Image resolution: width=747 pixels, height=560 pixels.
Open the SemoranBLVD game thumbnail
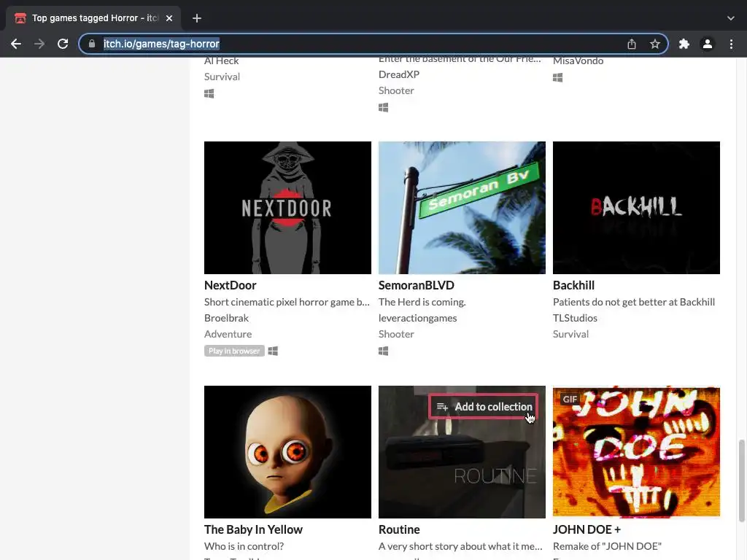pyautogui.click(x=462, y=208)
